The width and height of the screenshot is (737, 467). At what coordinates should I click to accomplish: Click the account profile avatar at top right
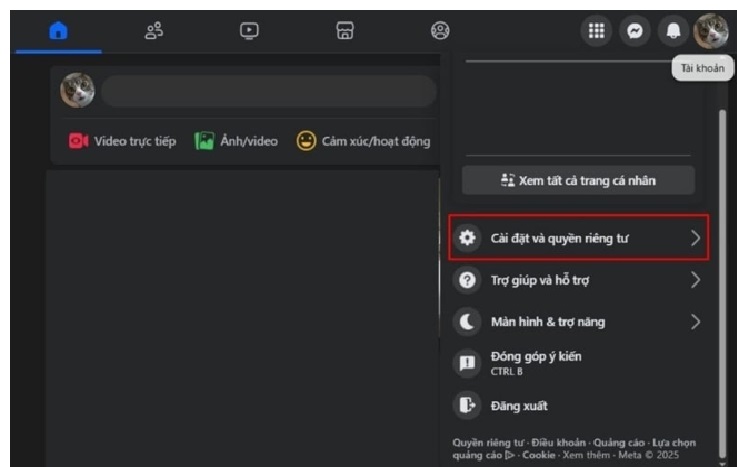pos(712,31)
